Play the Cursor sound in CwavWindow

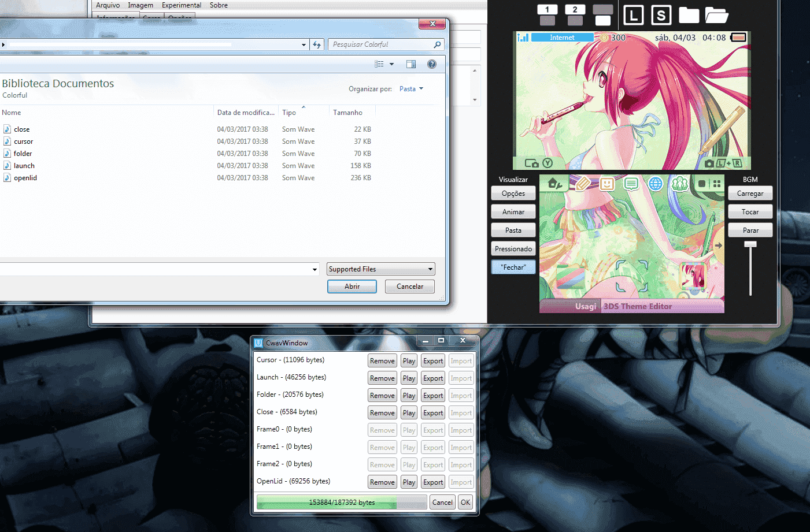point(409,361)
